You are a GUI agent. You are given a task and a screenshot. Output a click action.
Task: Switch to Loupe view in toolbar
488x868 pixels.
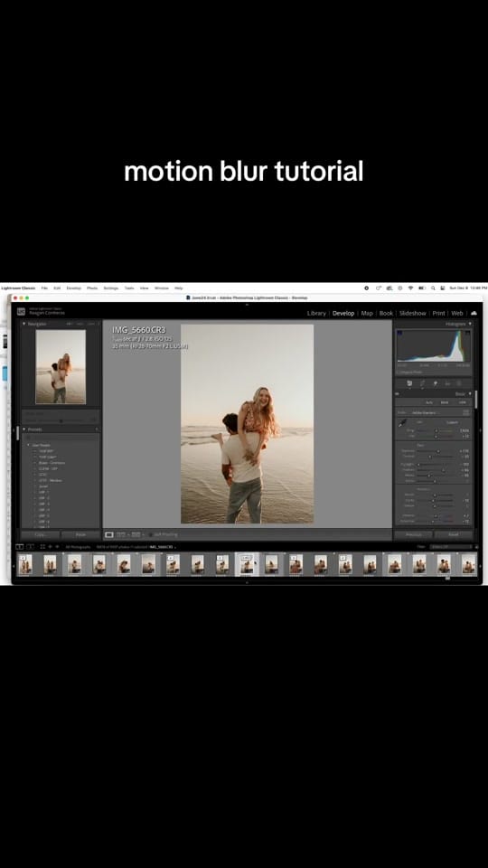pyautogui.click(x=109, y=534)
